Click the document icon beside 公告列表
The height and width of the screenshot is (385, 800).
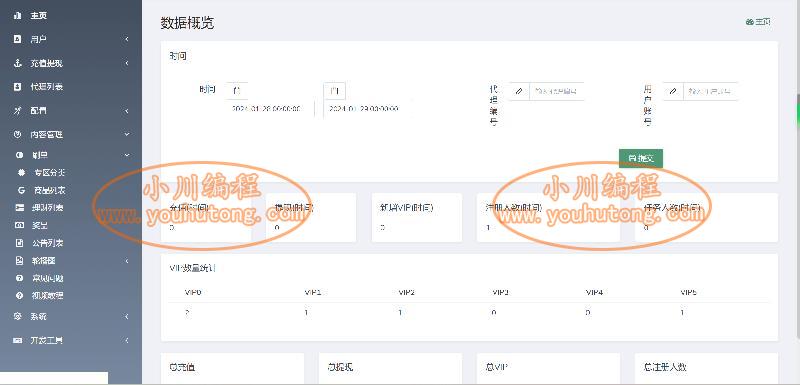tap(20, 243)
